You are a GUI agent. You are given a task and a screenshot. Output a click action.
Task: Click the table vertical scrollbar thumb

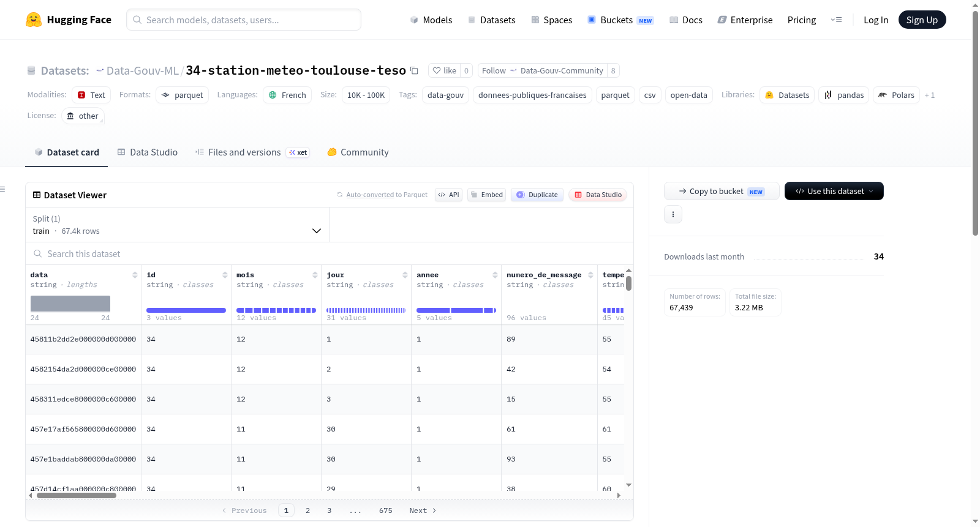pos(628,283)
